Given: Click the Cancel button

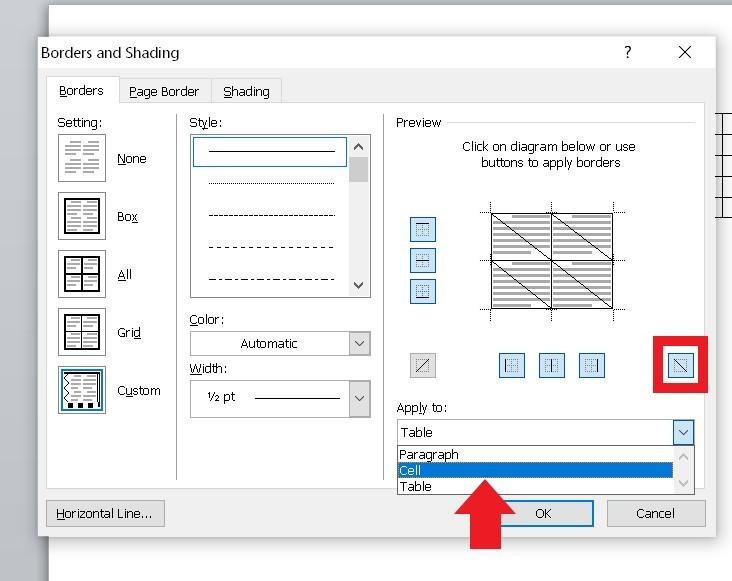Looking at the screenshot, I should pyautogui.click(x=655, y=513).
